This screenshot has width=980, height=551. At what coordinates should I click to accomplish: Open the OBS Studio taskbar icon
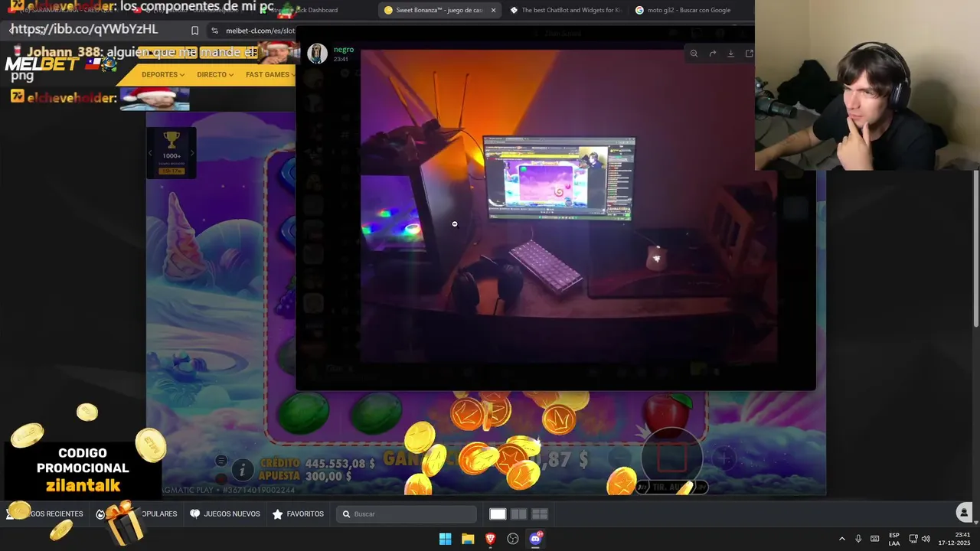513,539
